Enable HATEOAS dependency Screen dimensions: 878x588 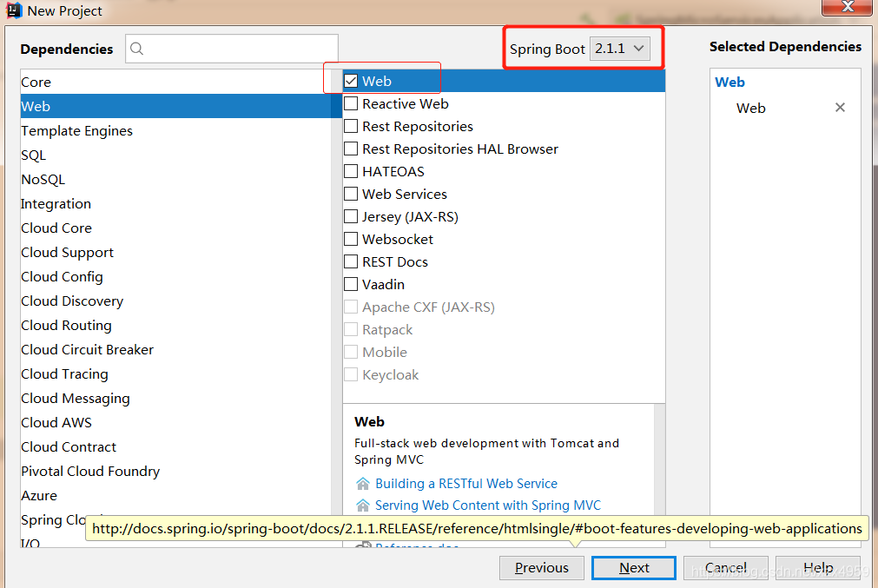click(x=351, y=171)
